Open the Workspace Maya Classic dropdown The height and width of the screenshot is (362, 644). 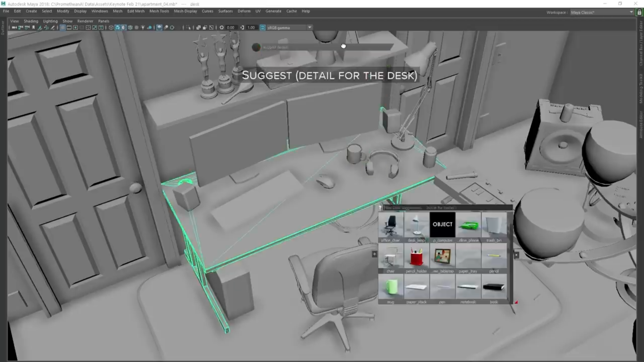(x=602, y=12)
